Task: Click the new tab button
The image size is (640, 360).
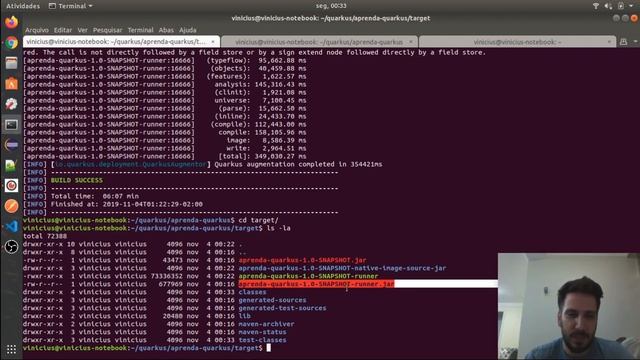Action: coord(623,42)
